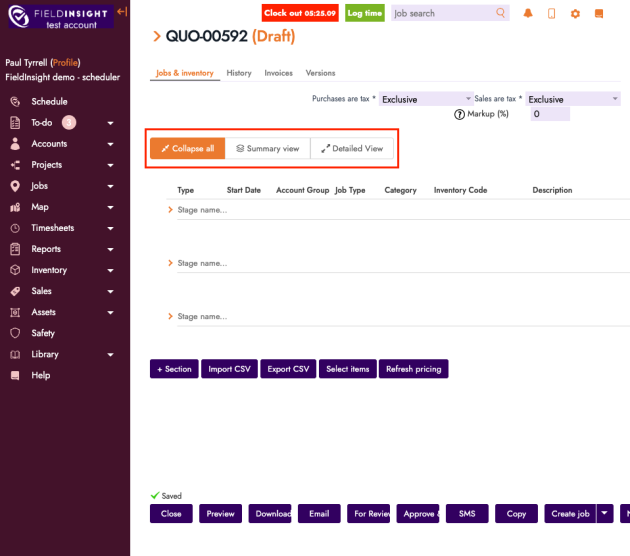Expand the first Stage name row
630x556 pixels.
click(170, 210)
